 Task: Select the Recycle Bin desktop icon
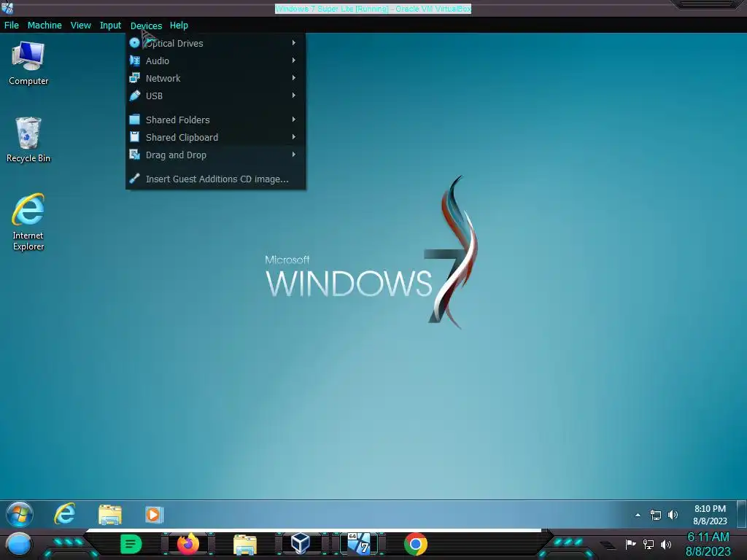tap(28, 139)
